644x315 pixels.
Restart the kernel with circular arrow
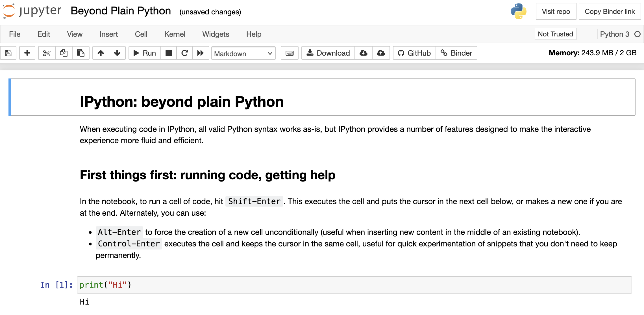184,53
